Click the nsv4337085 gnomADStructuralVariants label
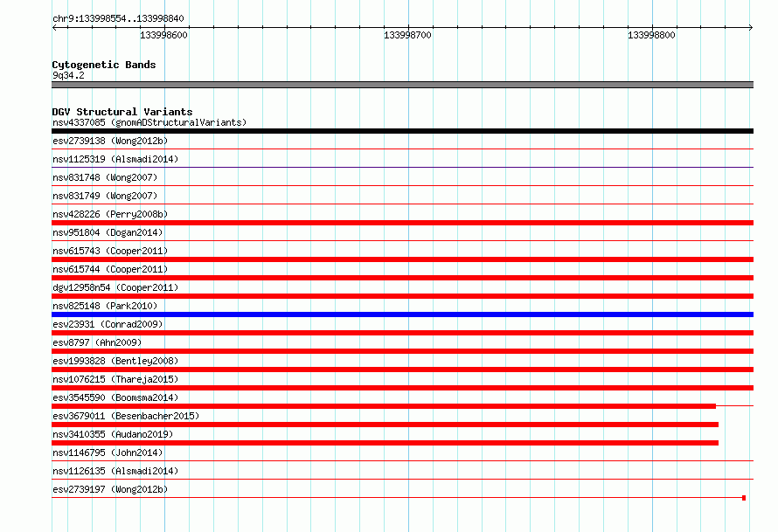 click(x=149, y=122)
